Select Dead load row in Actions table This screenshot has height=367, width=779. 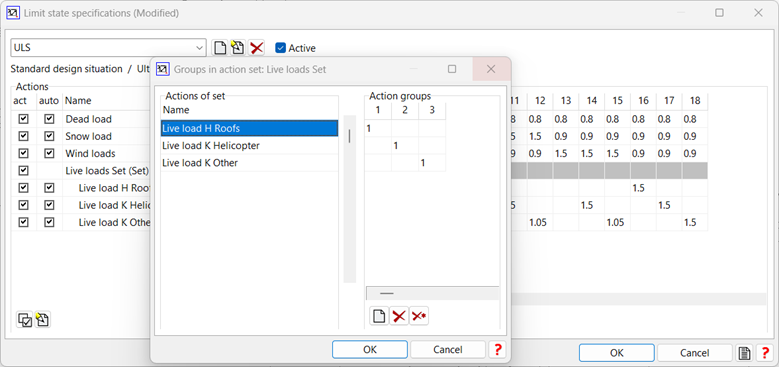(88, 119)
